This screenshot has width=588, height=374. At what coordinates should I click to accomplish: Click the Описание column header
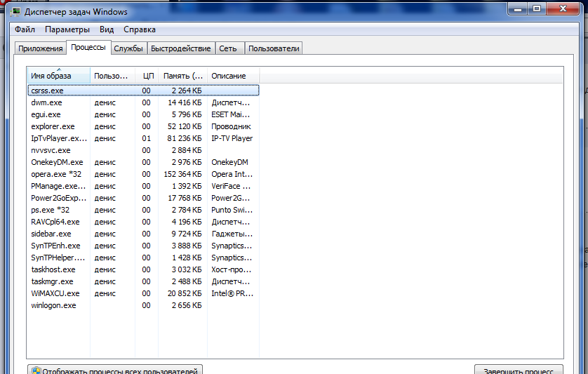[232, 76]
